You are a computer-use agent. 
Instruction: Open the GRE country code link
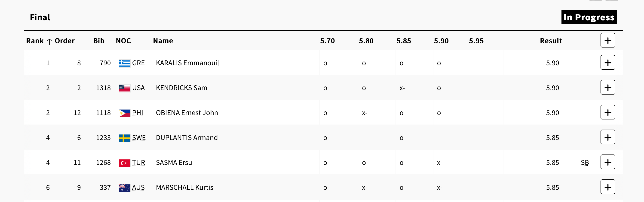click(138, 63)
